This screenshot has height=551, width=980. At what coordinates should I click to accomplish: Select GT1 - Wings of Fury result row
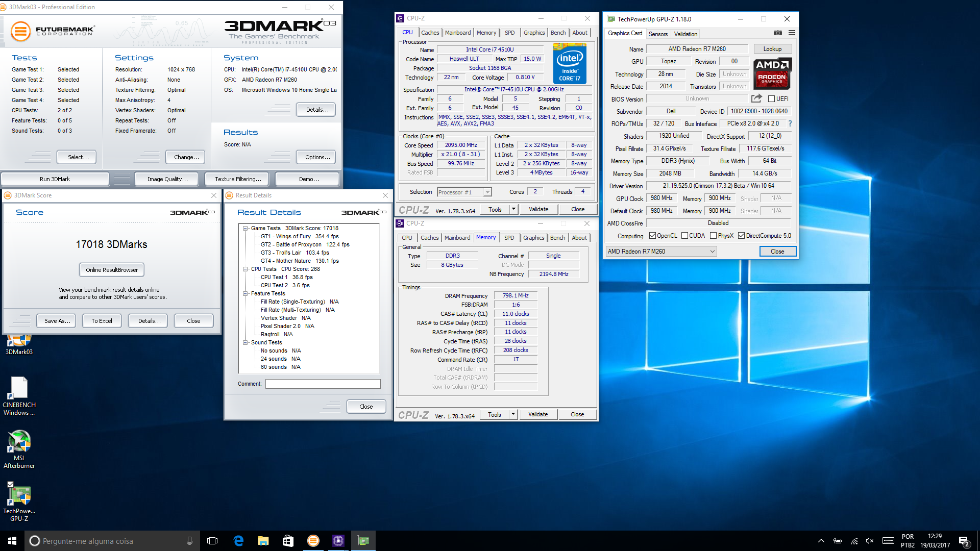tap(300, 236)
